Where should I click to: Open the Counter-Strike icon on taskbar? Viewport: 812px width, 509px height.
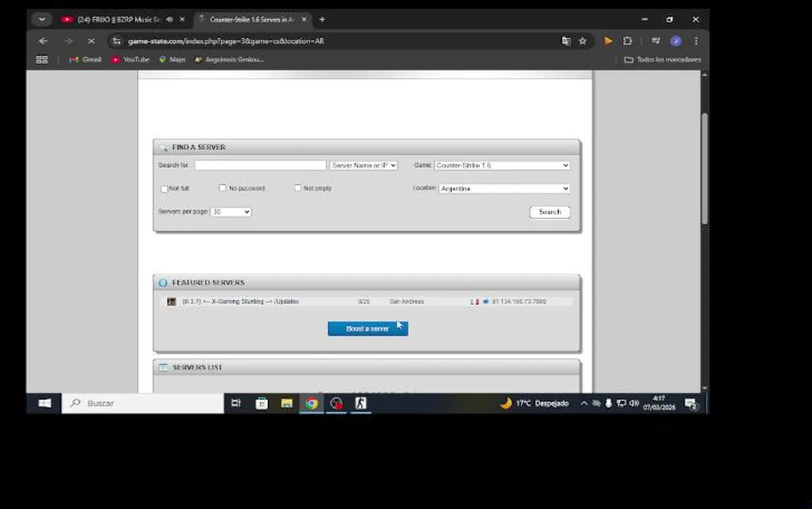pos(361,404)
